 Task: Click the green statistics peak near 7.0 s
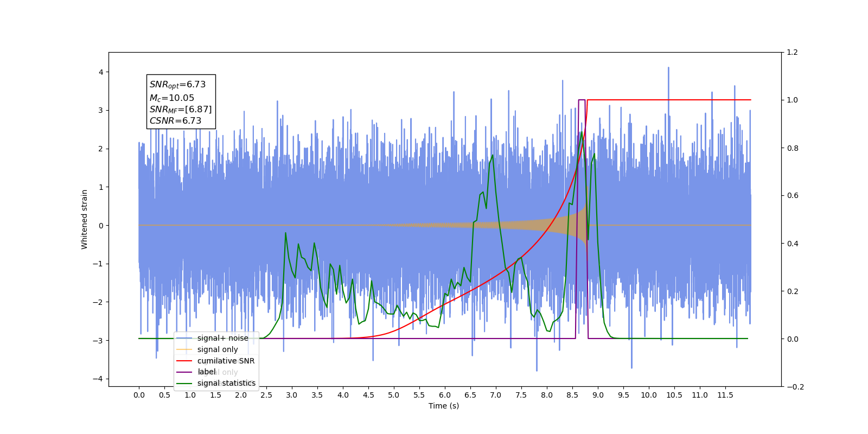[492, 156]
